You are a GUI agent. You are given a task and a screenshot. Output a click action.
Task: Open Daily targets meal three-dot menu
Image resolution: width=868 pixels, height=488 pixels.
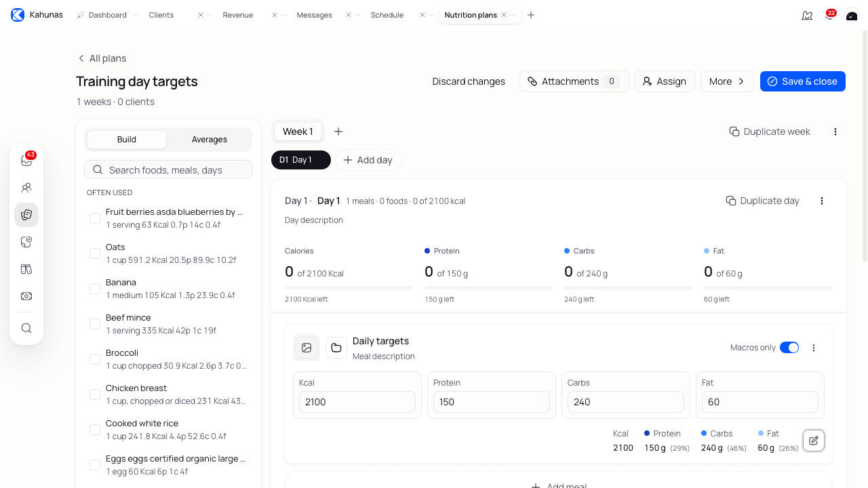(814, 348)
